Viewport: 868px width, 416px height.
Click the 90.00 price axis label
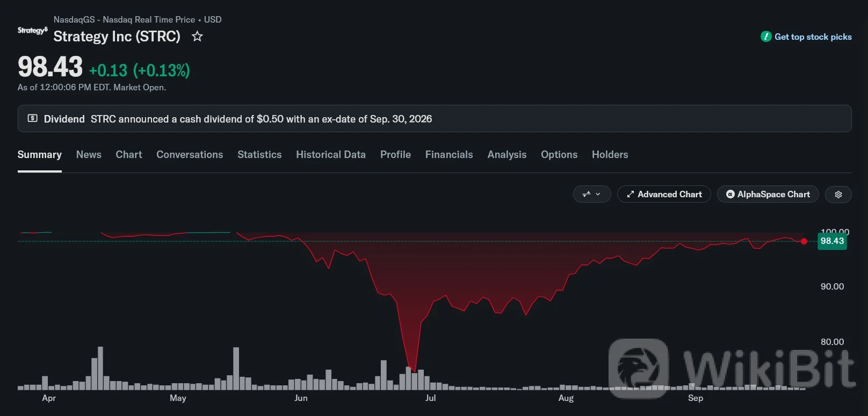click(x=832, y=287)
